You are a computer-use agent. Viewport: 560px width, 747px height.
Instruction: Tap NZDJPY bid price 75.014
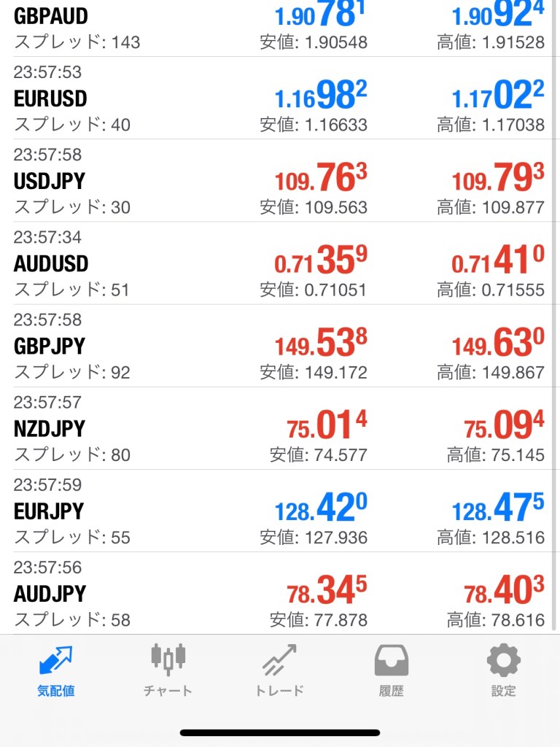(327, 426)
